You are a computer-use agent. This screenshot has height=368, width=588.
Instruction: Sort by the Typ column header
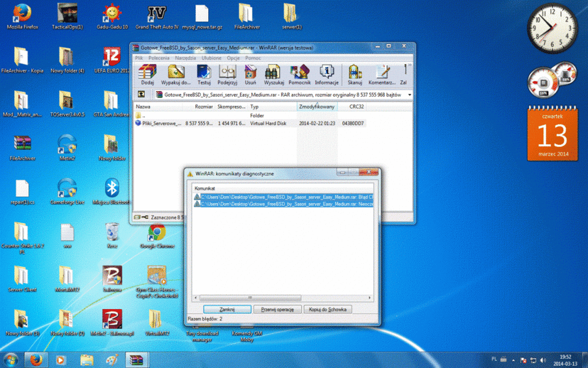(x=273, y=107)
